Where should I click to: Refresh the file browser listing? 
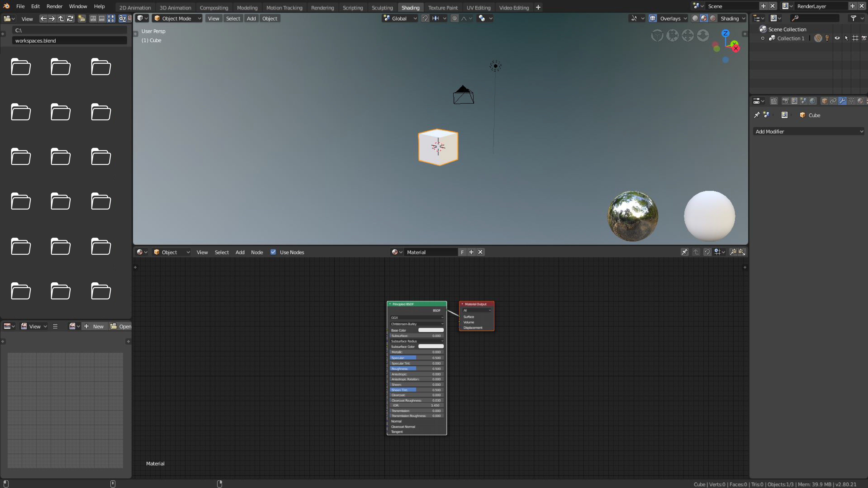click(x=70, y=19)
